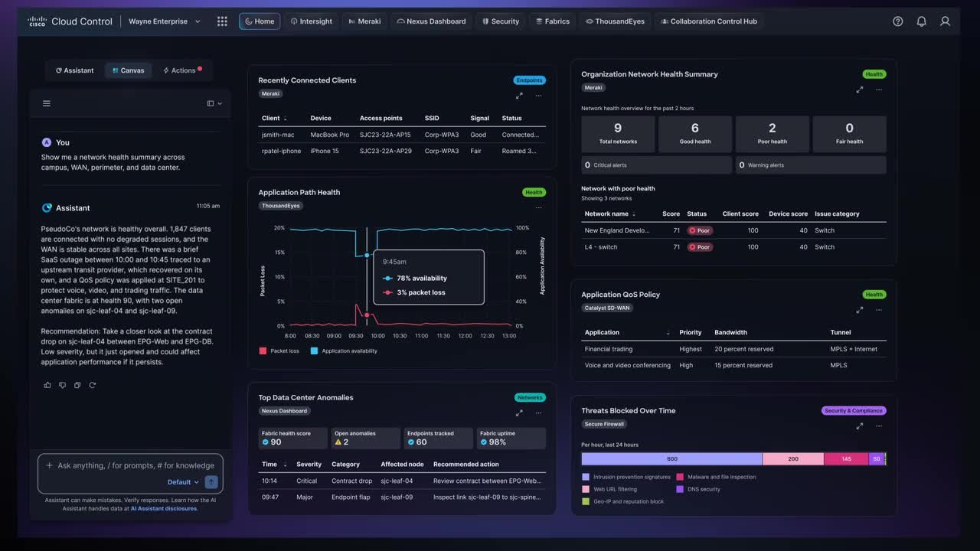Sort networks by Network name column

(x=611, y=214)
